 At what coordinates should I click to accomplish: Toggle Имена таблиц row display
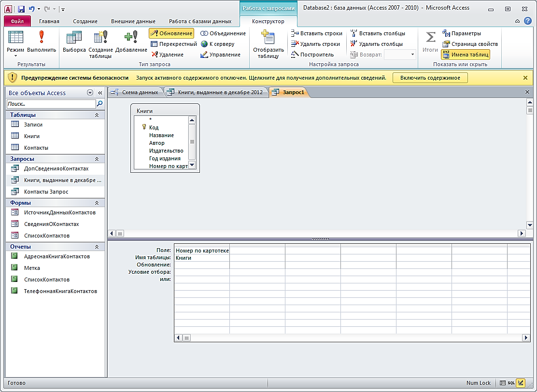[x=466, y=55]
